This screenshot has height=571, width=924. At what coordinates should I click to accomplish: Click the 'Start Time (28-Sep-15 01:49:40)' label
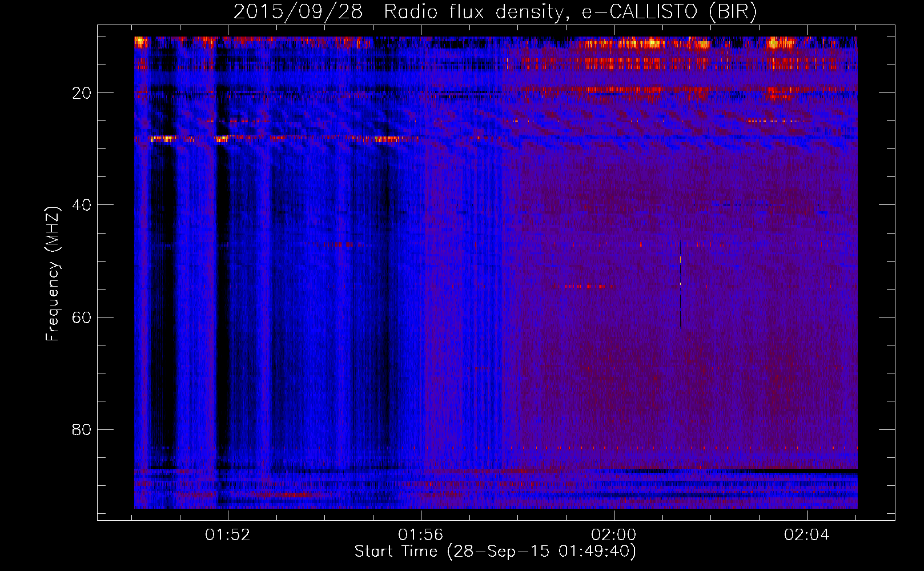(495, 552)
